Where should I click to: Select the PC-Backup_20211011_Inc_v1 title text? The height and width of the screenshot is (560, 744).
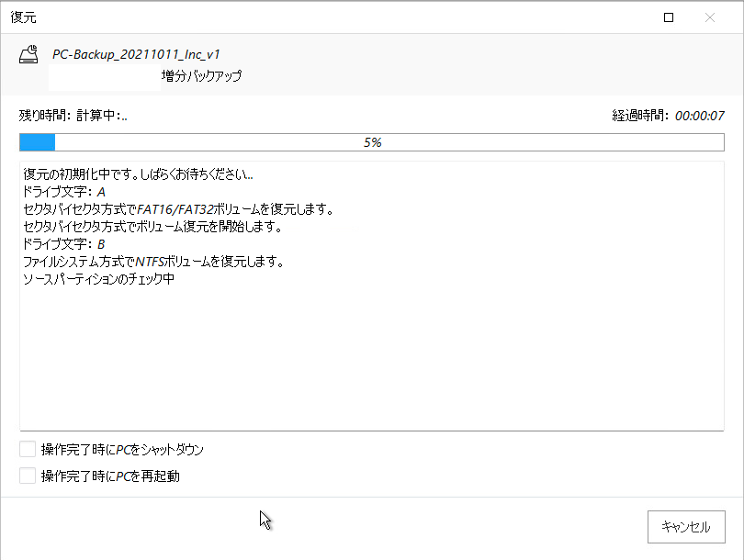pos(136,54)
